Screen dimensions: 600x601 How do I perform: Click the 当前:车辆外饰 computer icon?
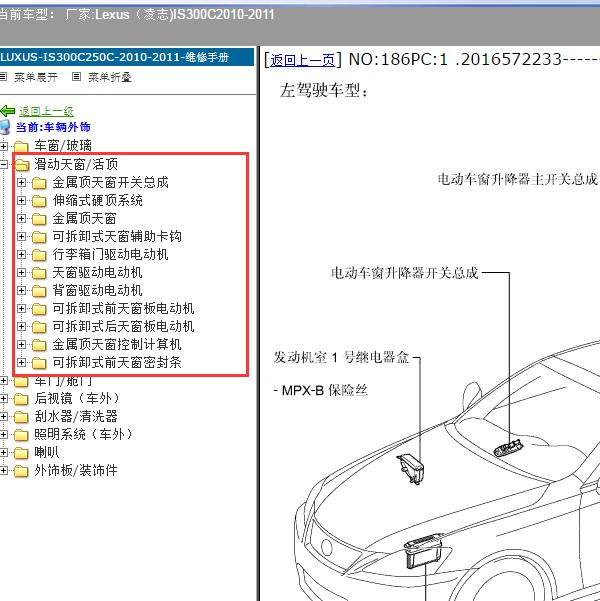tap(5, 127)
